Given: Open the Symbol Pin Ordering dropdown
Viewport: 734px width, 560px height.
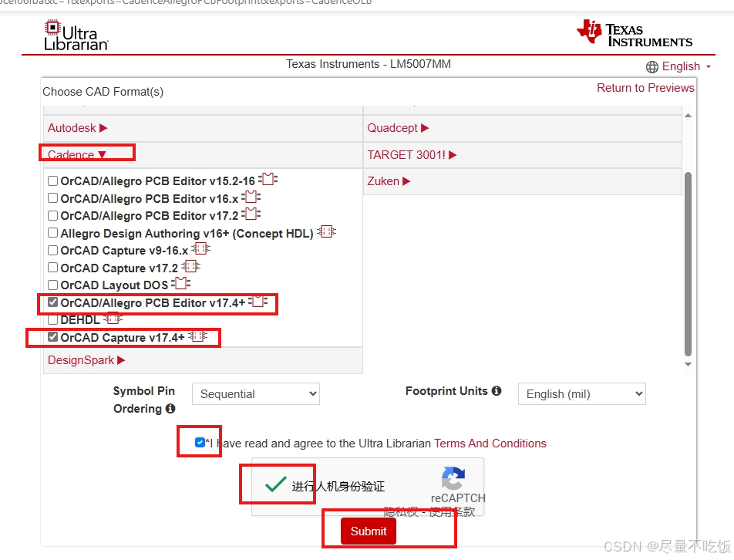Looking at the screenshot, I should click(256, 394).
